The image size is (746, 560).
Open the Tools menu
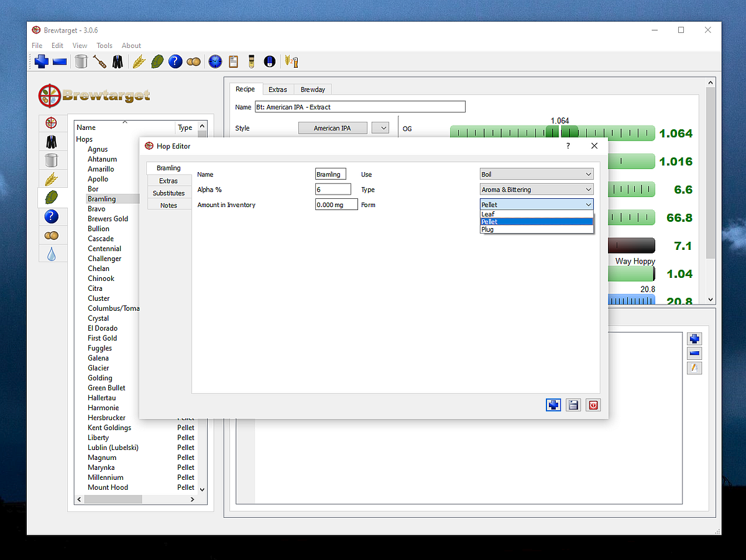pos(104,45)
